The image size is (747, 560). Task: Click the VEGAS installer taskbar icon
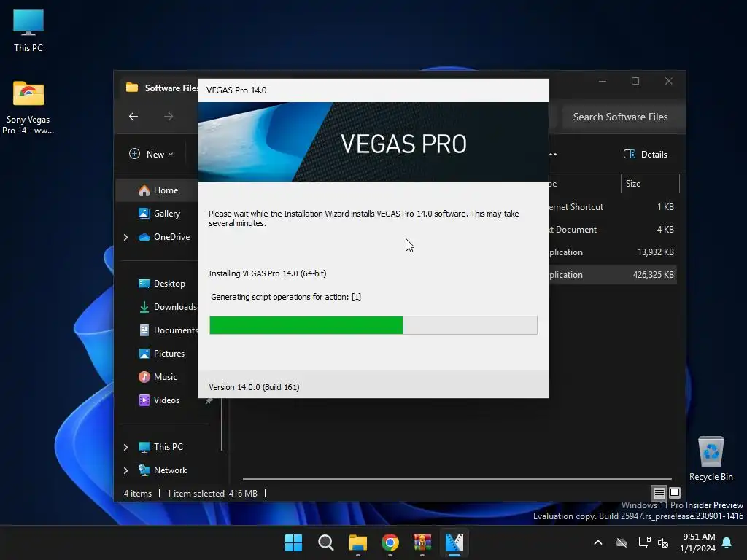[x=454, y=542]
